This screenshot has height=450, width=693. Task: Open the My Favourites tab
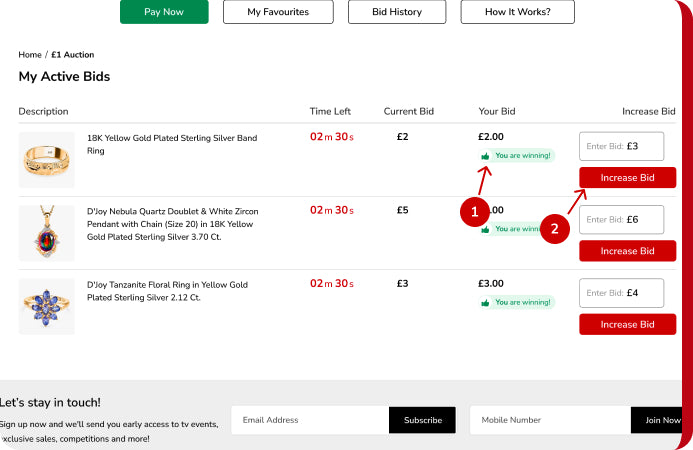pos(278,12)
